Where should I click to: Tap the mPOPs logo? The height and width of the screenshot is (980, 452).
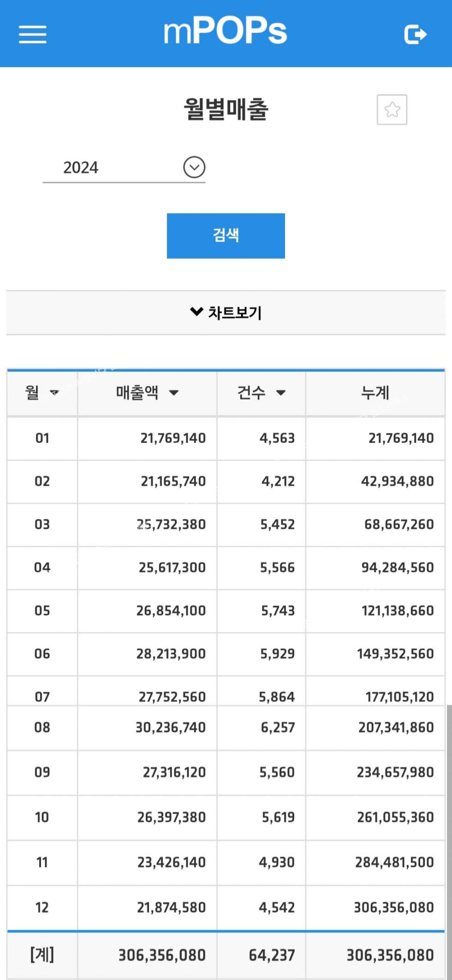(226, 31)
